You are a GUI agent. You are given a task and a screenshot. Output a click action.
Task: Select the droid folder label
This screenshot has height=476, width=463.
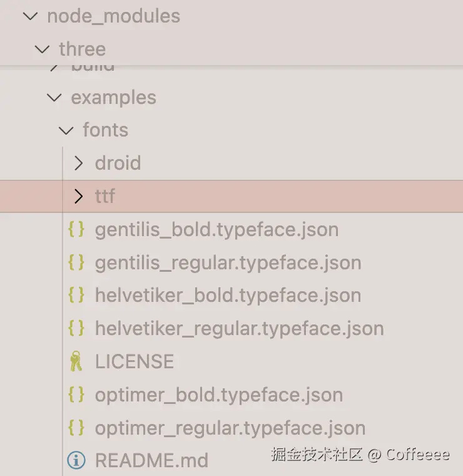click(118, 163)
